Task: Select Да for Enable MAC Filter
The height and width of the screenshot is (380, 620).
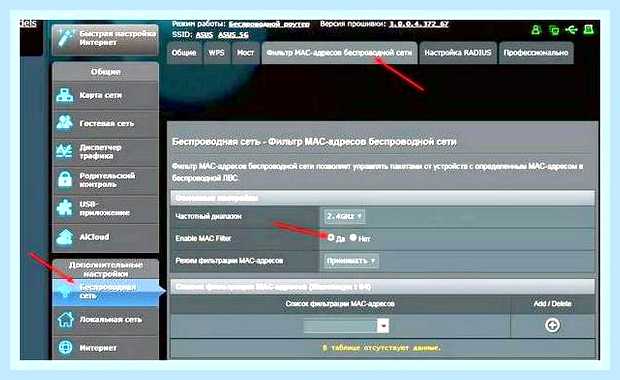Action: pyautogui.click(x=331, y=238)
